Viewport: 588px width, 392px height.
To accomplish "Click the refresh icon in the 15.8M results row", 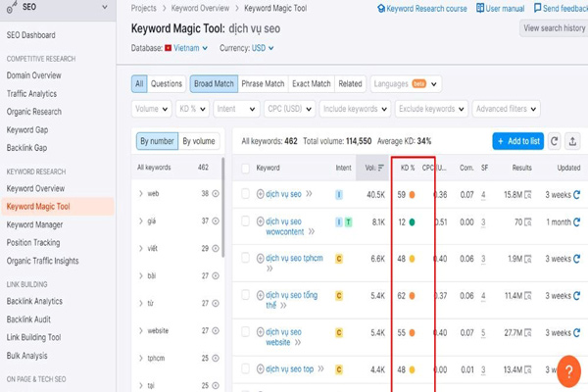I will (x=577, y=195).
